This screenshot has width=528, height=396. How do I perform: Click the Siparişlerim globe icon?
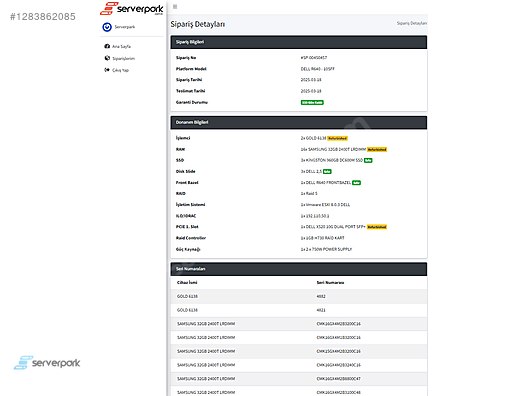(107, 58)
